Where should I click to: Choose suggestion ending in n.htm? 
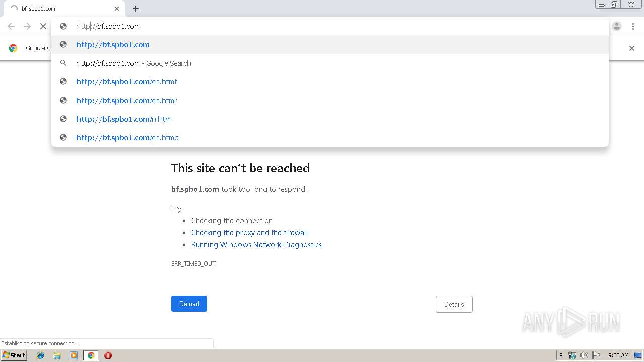[330, 119]
